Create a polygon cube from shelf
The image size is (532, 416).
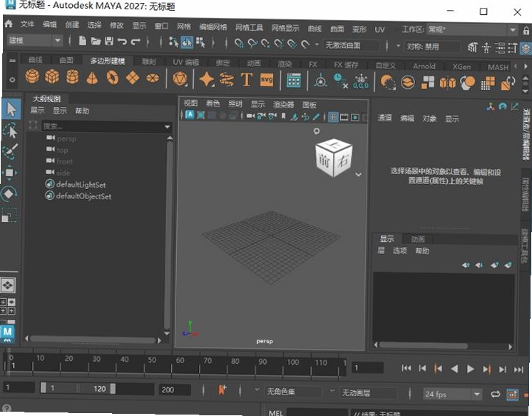[52, 77]
